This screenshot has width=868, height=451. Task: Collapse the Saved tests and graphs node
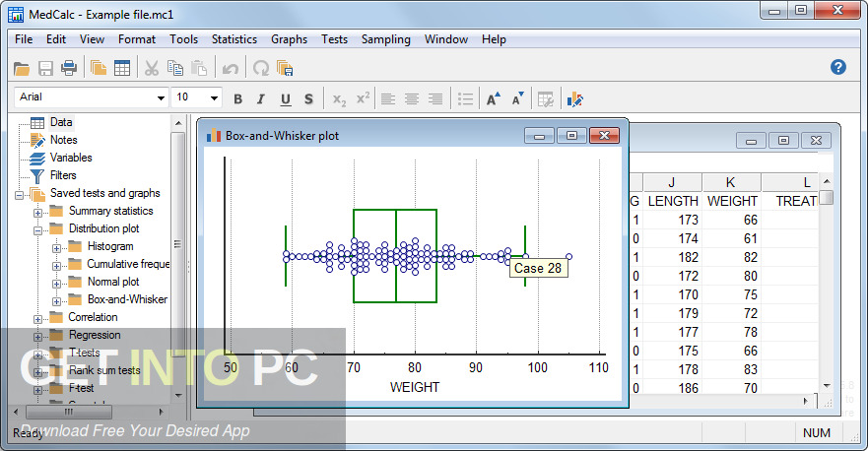tap(20, 195)
